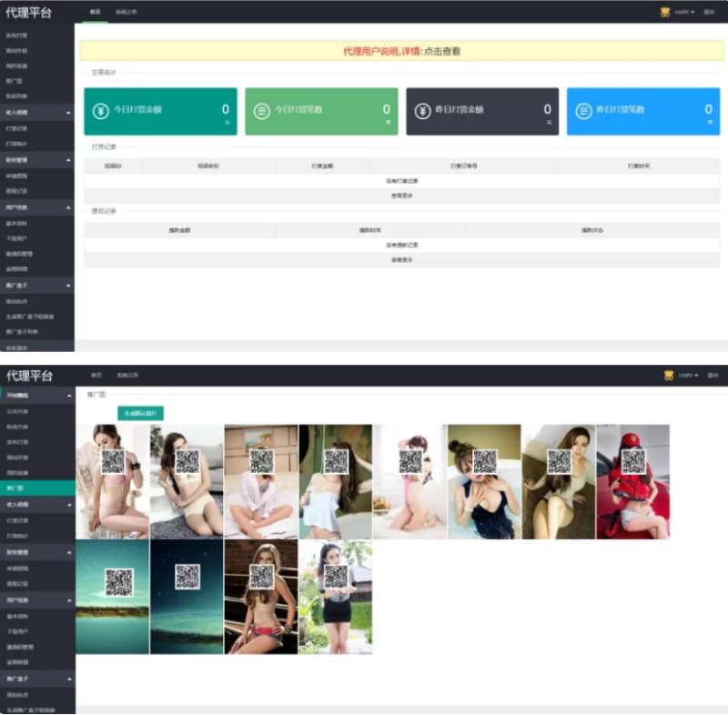The width and height of the screenshot is (728, 715).
Task: Click 查看更多 under the 提现记录 table
Action: 401,260
